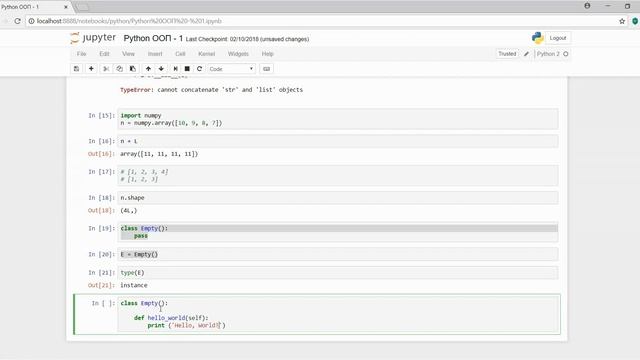This screenshot has width=640, height=360.
Task: Open the cell type Code dropdown
Action: tap(231, 69)
